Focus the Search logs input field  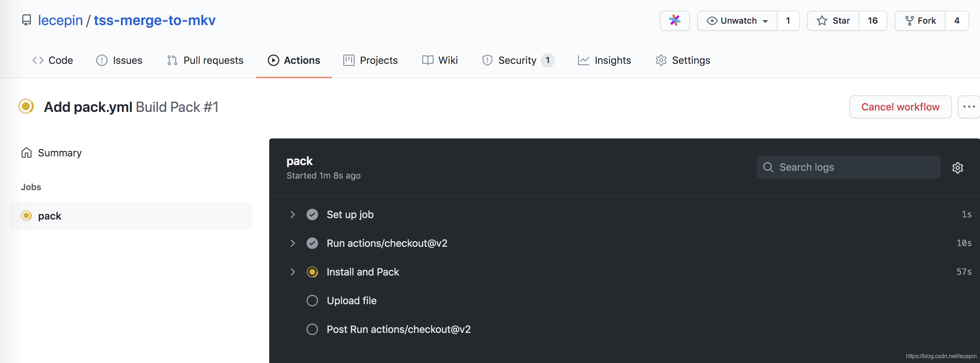pos(848,167)
